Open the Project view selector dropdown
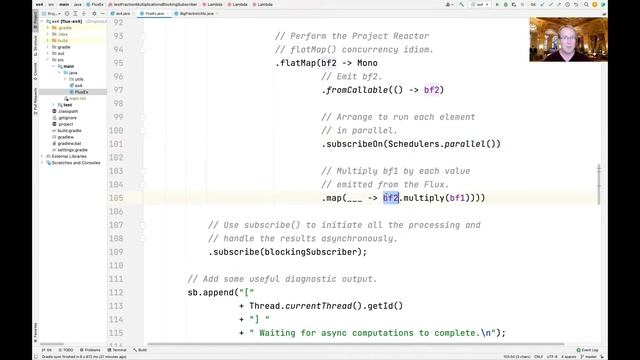640x360 pixels. (51, 13)
